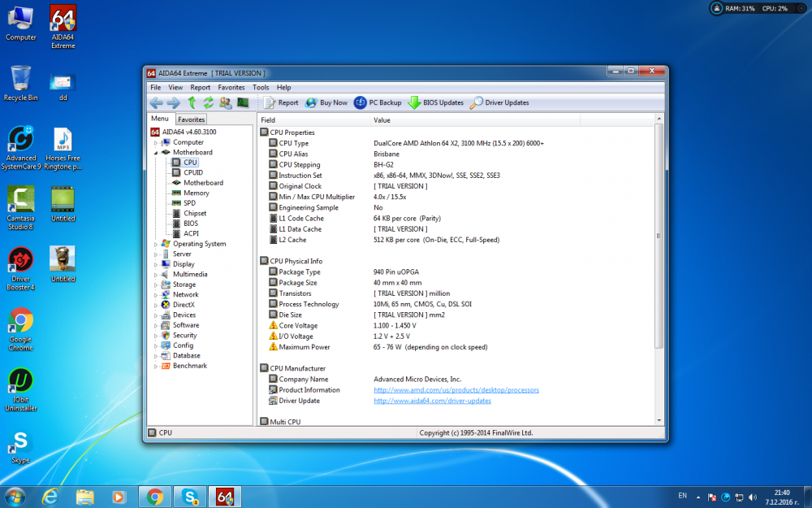This screenshot has height=508, width=812.
Task: Open IObit Uninstaller desktop icon
Action: point(21,390)
